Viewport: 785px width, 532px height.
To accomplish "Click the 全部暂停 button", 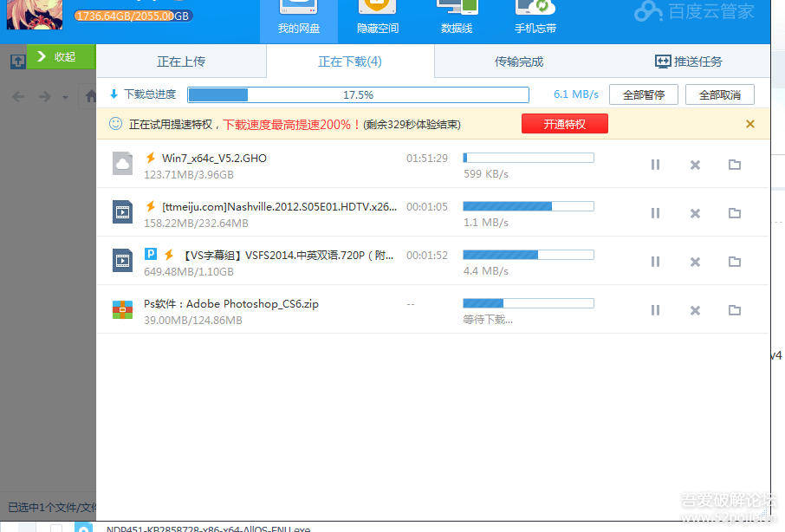I will pyautogui.click(x=643, y=94).
